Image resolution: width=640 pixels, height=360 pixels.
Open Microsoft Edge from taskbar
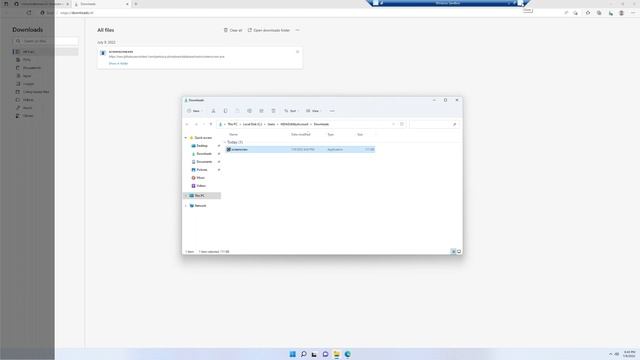[x=347, y=354]
